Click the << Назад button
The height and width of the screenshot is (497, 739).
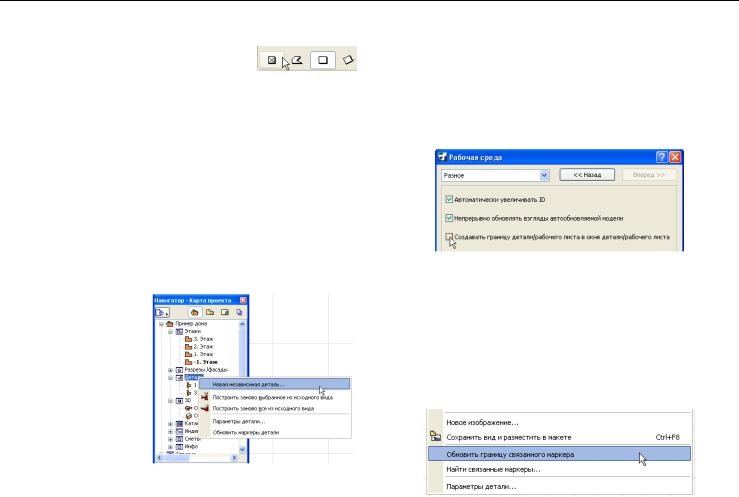[x=587, y=175]
